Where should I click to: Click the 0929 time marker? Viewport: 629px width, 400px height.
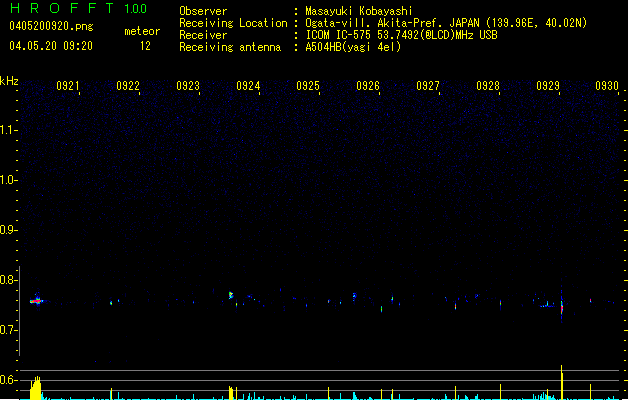tap(548, 86)
